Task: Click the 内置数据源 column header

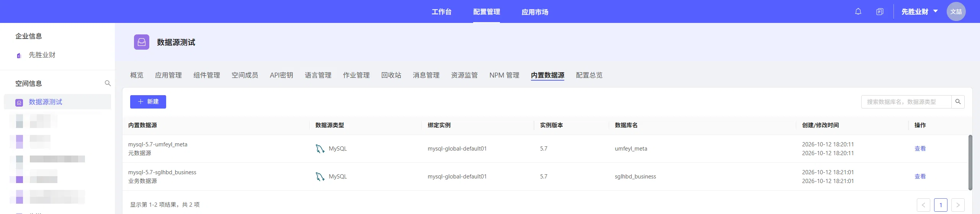Action: click(142, 125)
